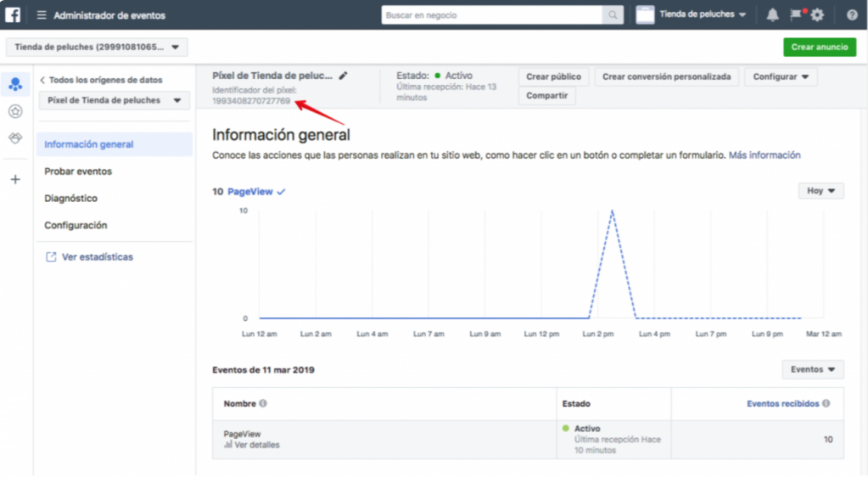The image size is (868, 478).
Task: Click Crear conversión personalizada button
Action: tap(666, 76)
